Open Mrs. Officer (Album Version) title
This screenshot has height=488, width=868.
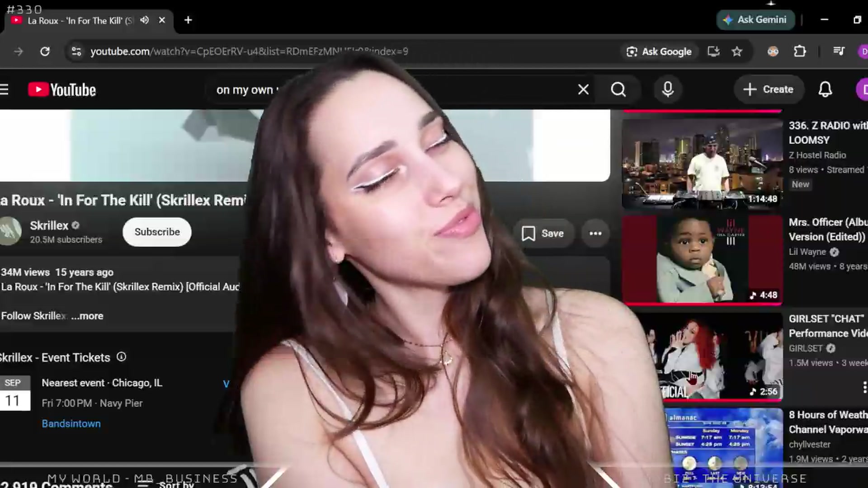pos(828,230)
